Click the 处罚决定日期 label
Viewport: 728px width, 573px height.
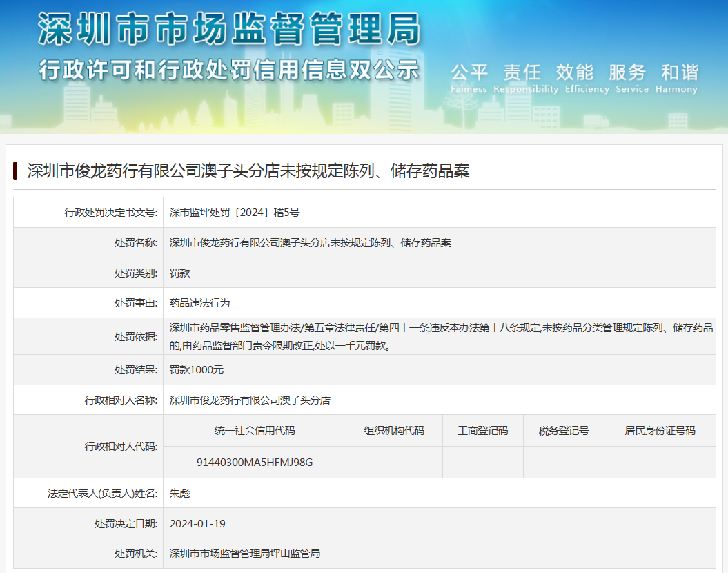coord(126,524)
